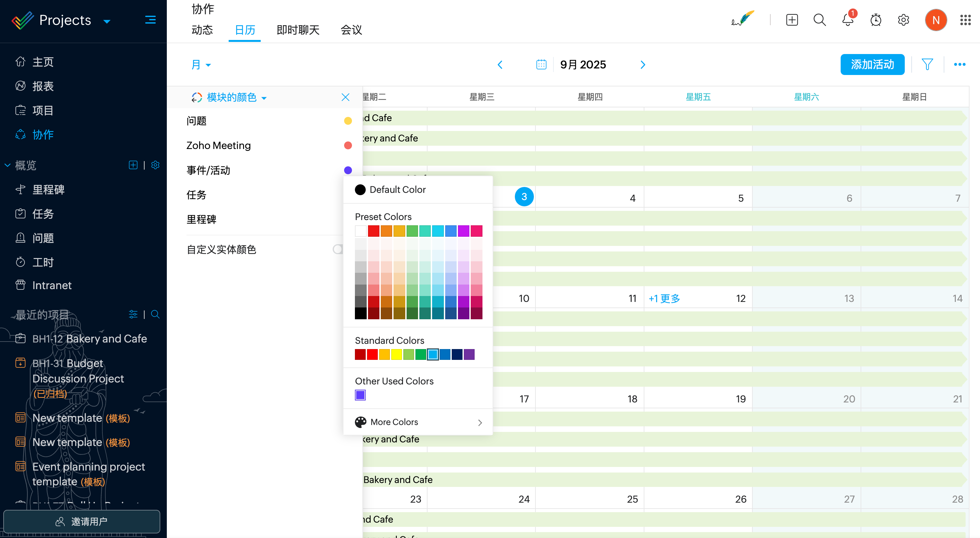980x538 pixels.
Task: Toggle the 自定义实体颜色 switch
Action: pyautogui.click(x=338, y=250)
